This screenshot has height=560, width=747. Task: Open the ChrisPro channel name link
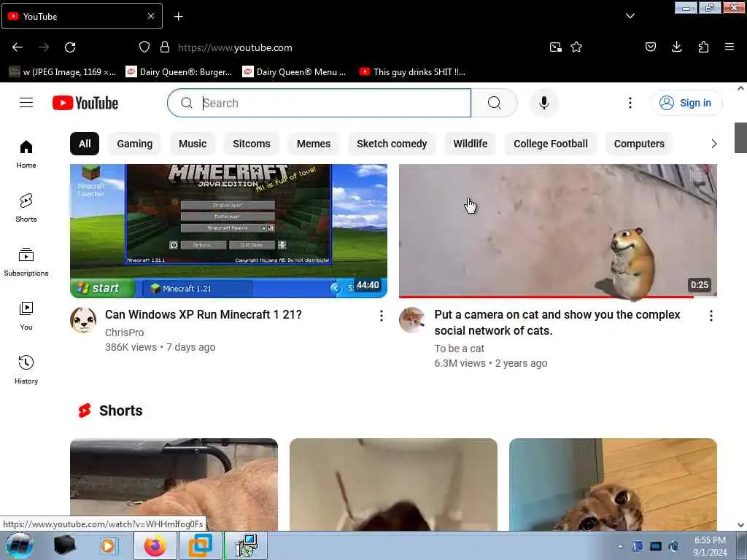click(x=124, y=332)
